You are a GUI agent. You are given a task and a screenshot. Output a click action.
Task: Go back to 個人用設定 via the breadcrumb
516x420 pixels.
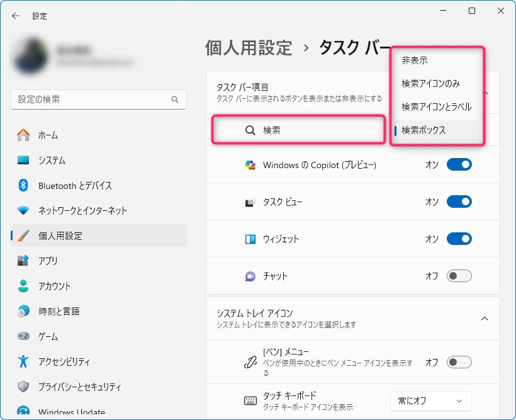coord(249,47)
